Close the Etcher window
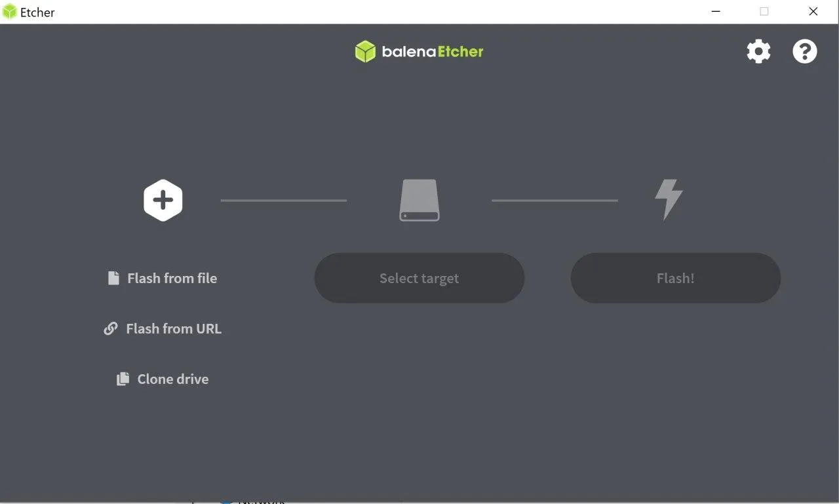Image resolution: width=839 pixels, height=504 pixels. click(813, 12)
